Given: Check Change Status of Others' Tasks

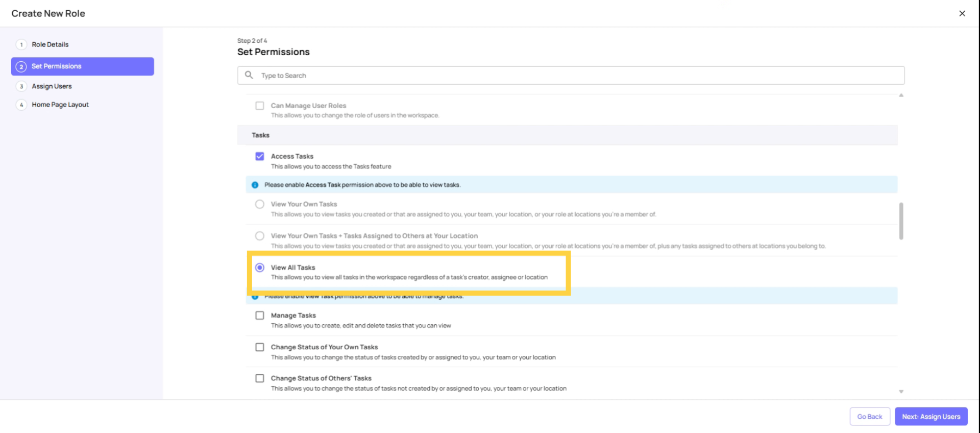Looking at the screenshot, I should click(x=260, y=378).
